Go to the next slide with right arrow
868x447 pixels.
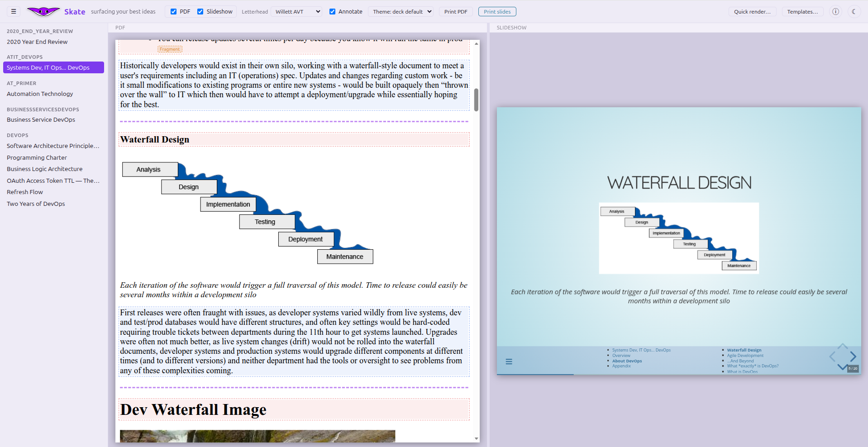pyautogui.click(x=853, y=357)
